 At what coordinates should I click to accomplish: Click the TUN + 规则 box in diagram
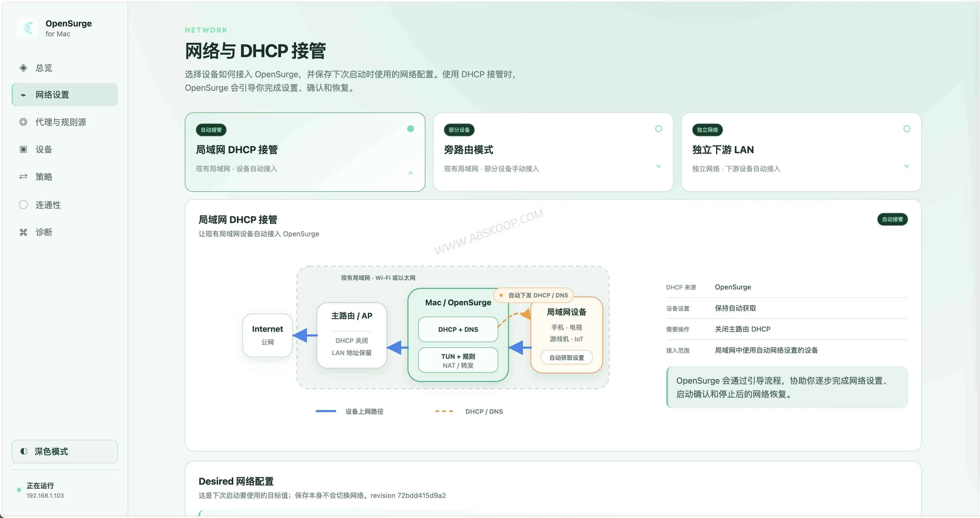[458, 360]
